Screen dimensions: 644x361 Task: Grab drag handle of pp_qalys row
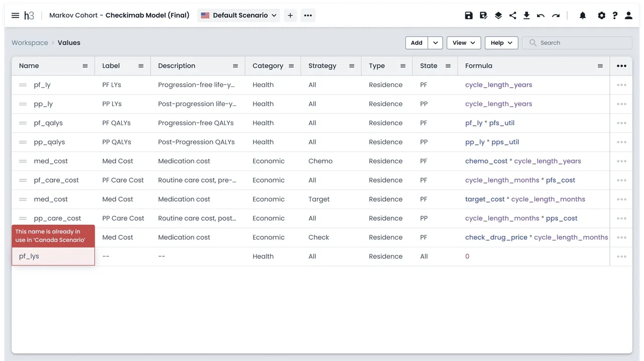(x=23, y=142)
